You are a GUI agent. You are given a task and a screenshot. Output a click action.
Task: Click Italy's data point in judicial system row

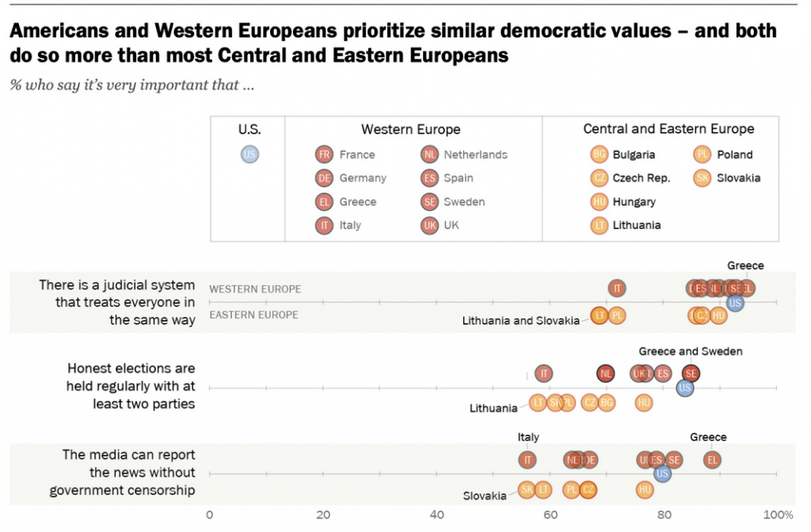pyautogui.click(x=617, y=288)
